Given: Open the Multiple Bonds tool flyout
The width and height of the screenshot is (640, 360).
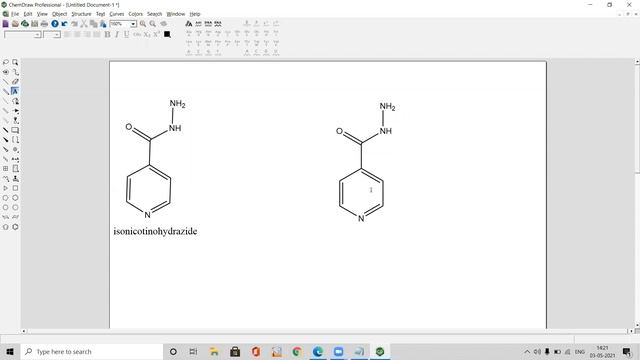Looking at the screenshot, I should point(6,91).
